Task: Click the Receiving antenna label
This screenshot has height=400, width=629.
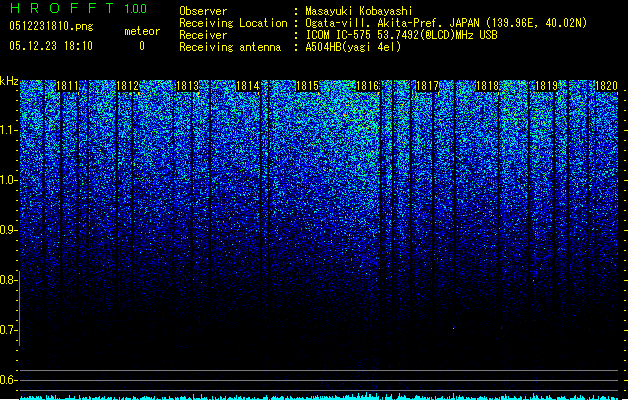Action: pos(230,47)
